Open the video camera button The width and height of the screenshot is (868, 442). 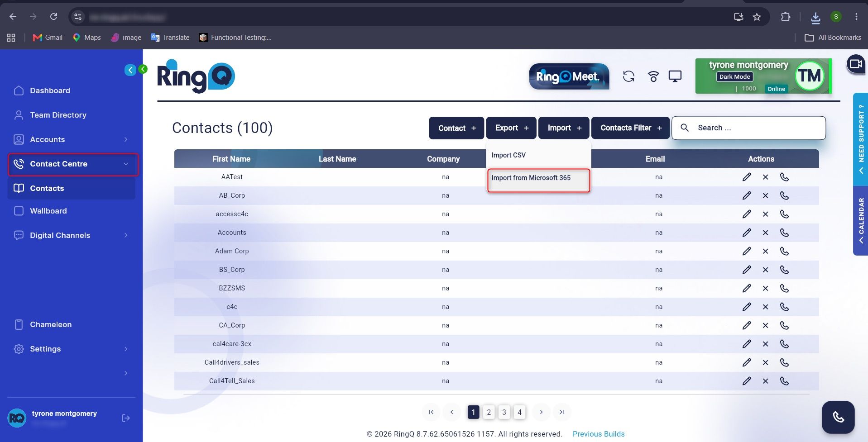coord(856,64)
